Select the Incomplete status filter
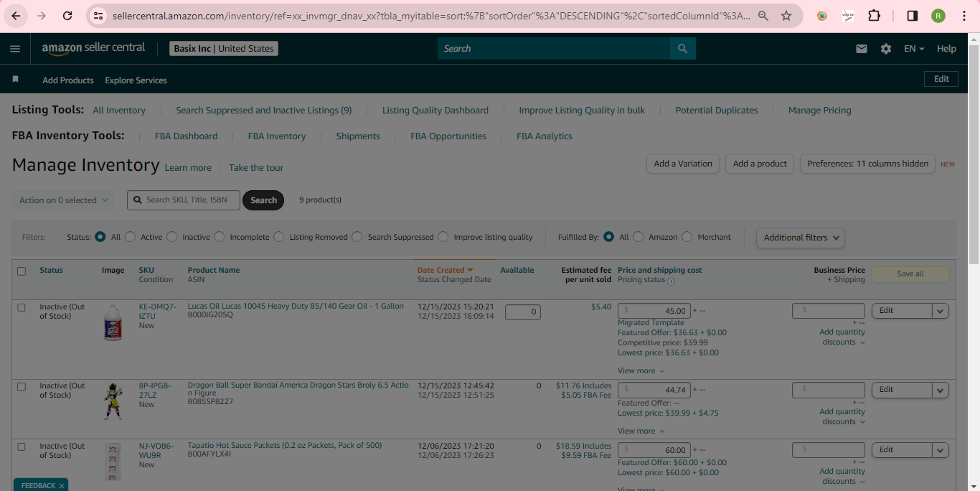The width and height of the screenshot is (980, 491). click(x=220, y=237)
